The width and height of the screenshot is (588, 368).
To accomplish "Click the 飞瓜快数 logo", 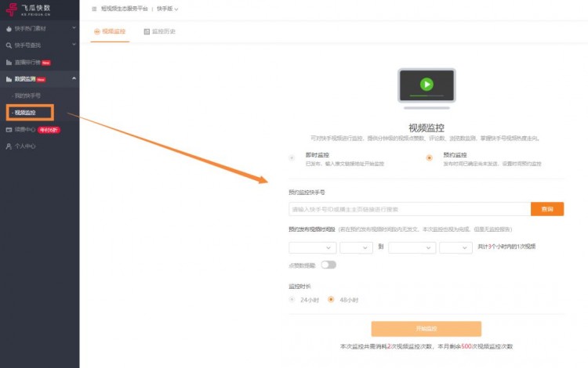I will (x=28, y=9).
